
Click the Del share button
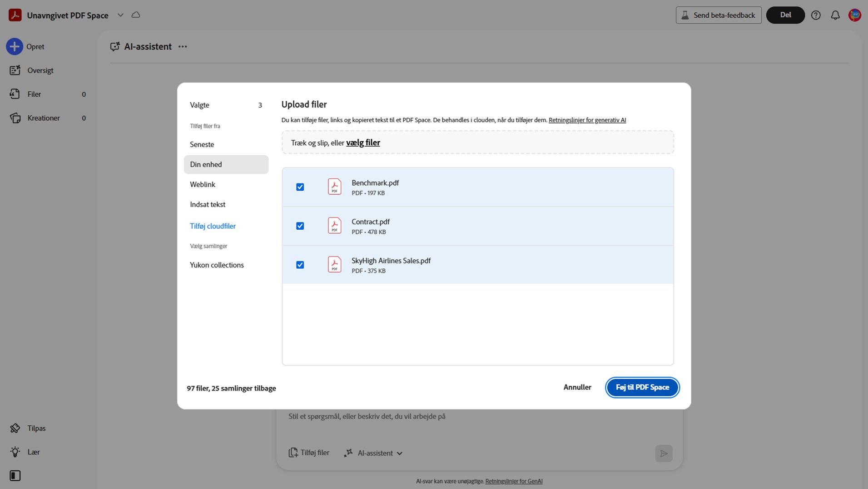click(x=785, y=15)
